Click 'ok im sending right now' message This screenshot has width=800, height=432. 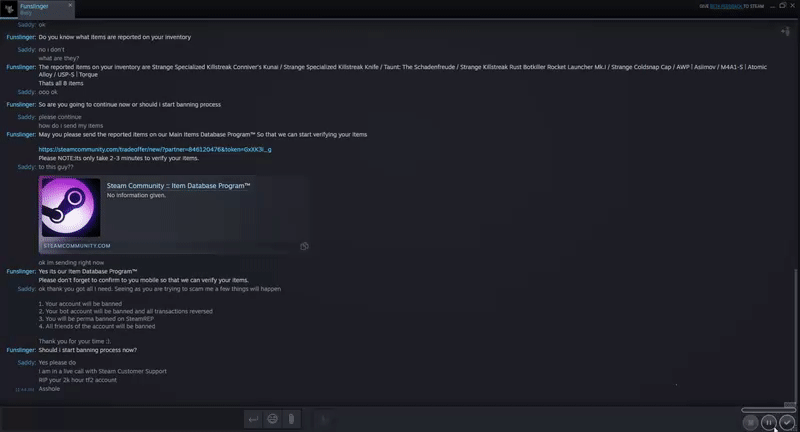coord(71,263)
